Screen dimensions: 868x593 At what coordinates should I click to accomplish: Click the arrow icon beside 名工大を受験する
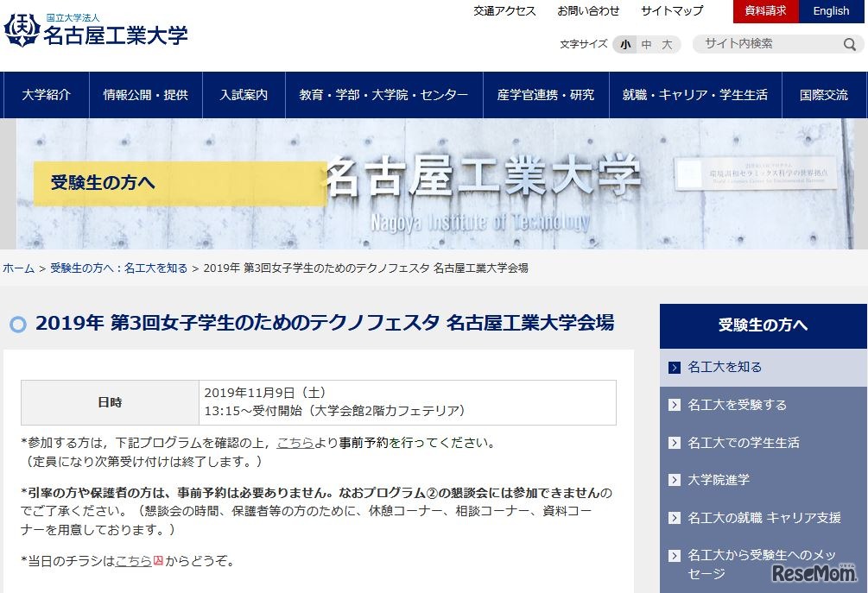[x=673, y=405]
